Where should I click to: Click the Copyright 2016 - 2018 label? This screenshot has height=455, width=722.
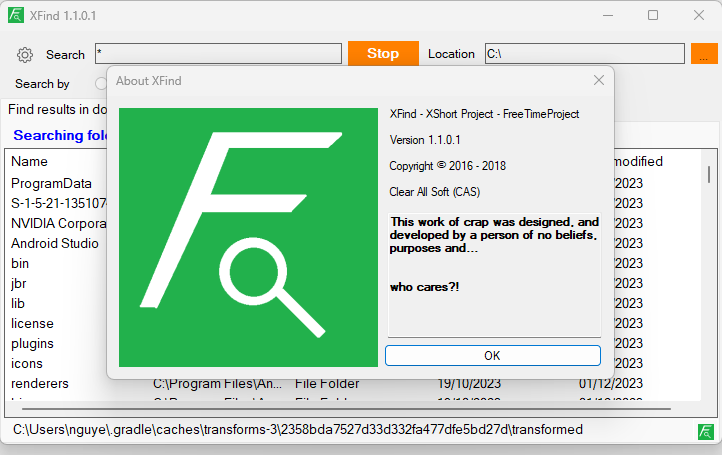pyautogui.click(x=448, y=166)
